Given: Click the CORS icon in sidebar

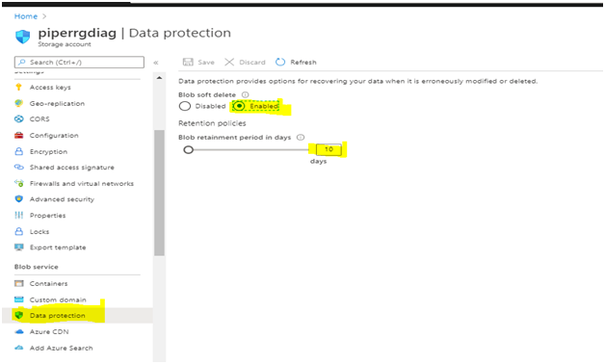Looking at the screenshot, I should point(18,118).
